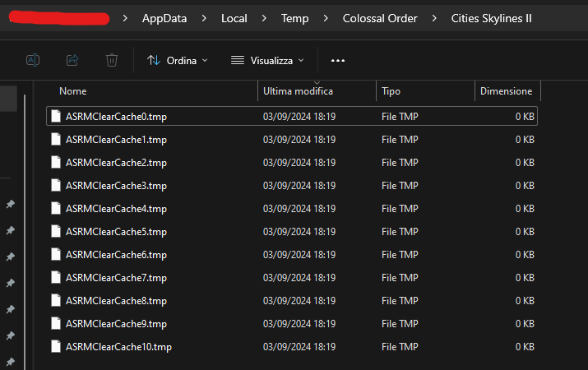Viewport: 588px width, 370px height.
Task: Select the ASRMClearCache7.tmp file icon
Action: [x=56, y=277]
